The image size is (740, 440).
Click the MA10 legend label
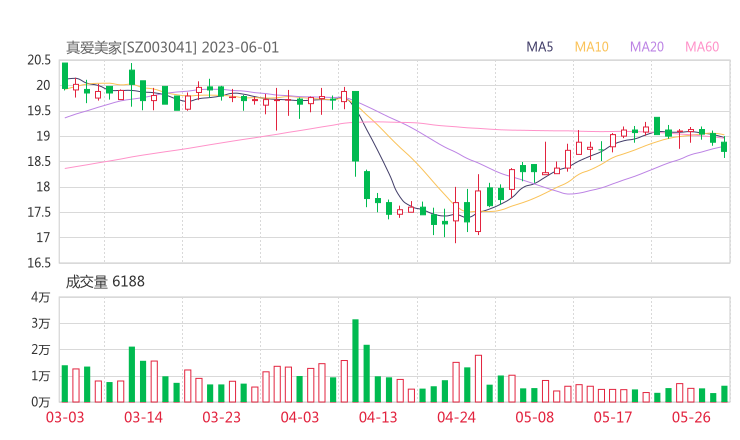(591, 47)
